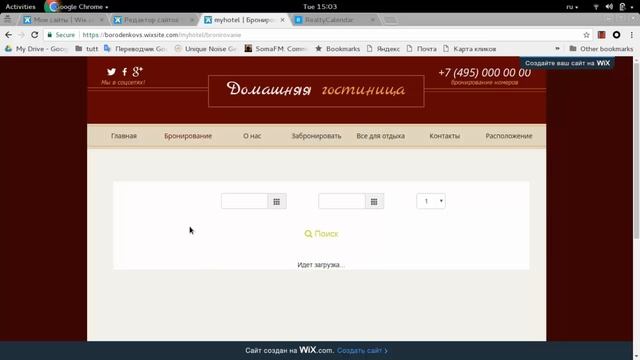Open the Яндекс bookmark

[383, 49]
